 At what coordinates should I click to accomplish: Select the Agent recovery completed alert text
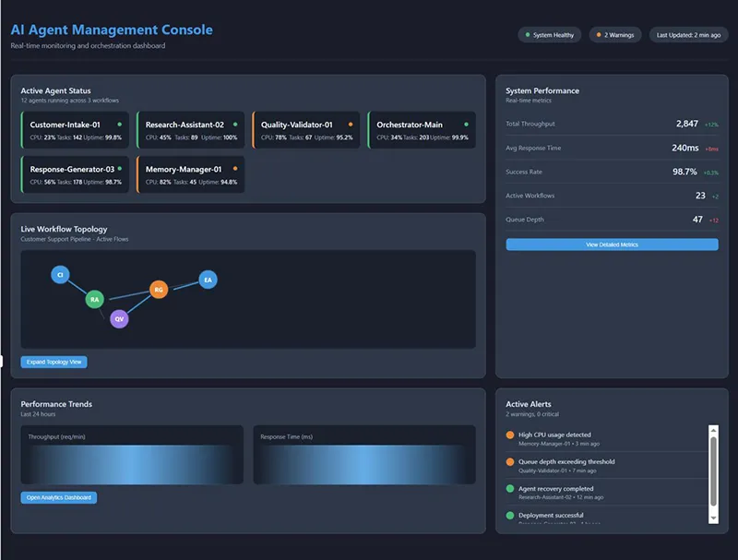tap(556, 488)
